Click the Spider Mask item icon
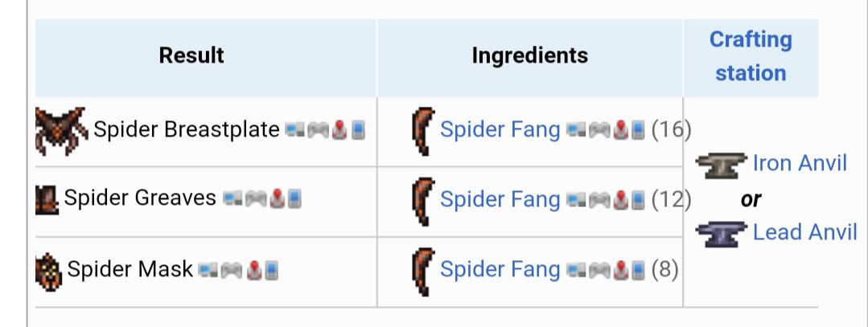The height and width of the screenshot is (327, 868). point(49,269)
